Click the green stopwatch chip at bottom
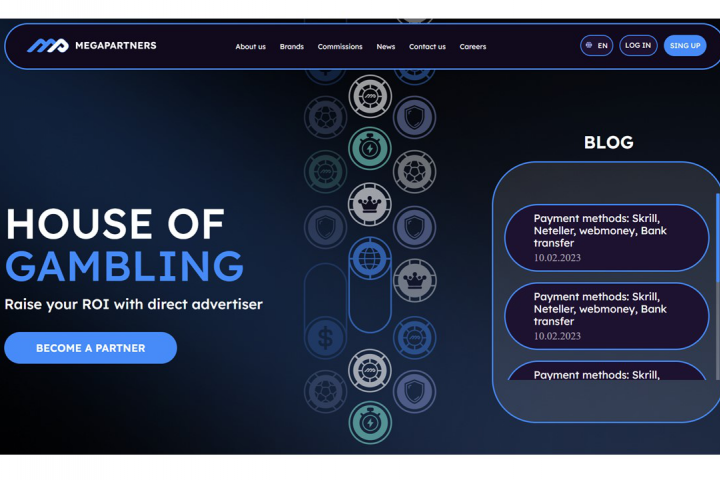 370,423
